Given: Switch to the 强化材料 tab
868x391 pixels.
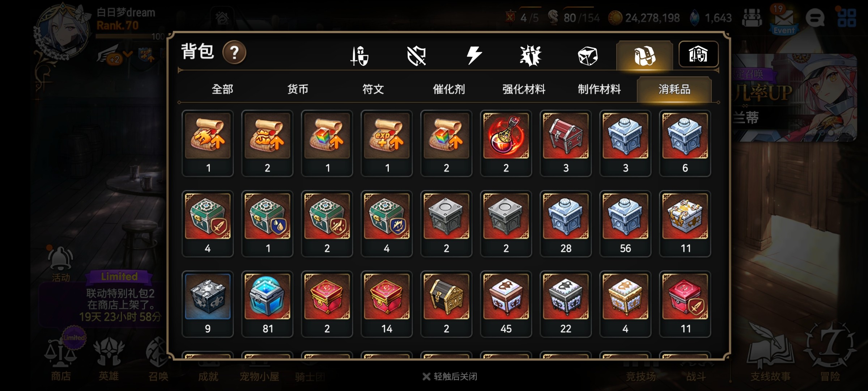Looking at the screenshot, I should coord(524,89).
